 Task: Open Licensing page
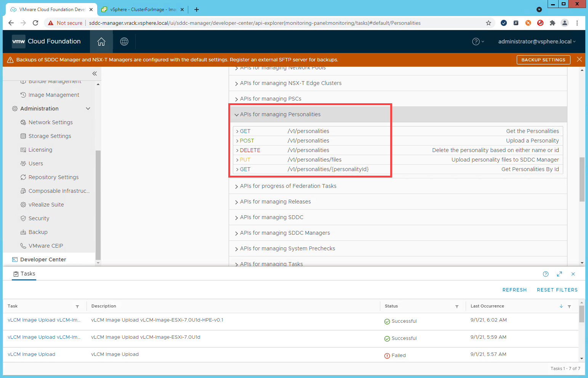[40, 150]
